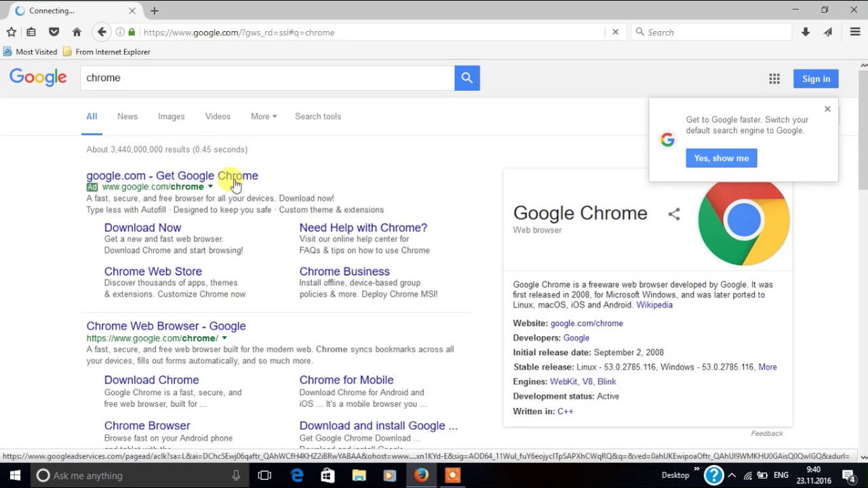Open the Search tools options

318,117
